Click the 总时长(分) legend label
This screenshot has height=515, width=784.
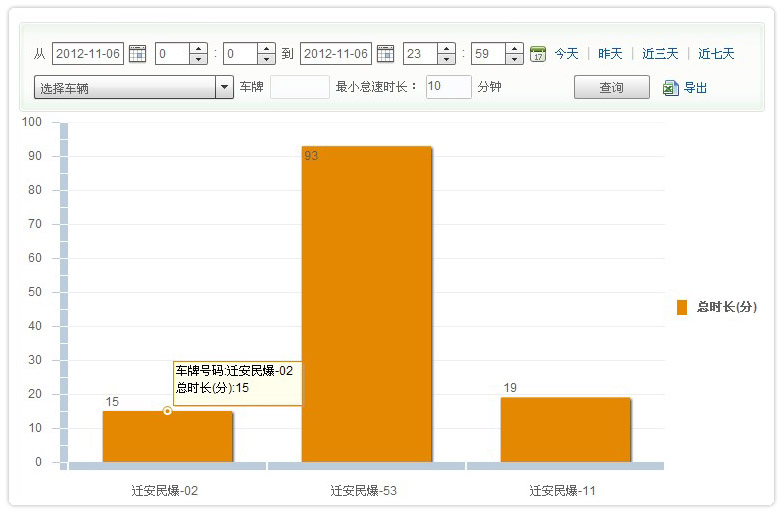click(x=727, y=307)
